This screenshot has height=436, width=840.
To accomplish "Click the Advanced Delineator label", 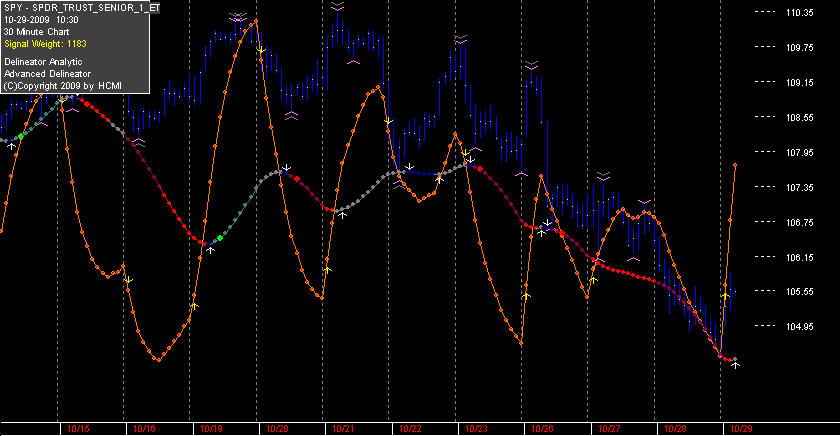I will (47, 74).
